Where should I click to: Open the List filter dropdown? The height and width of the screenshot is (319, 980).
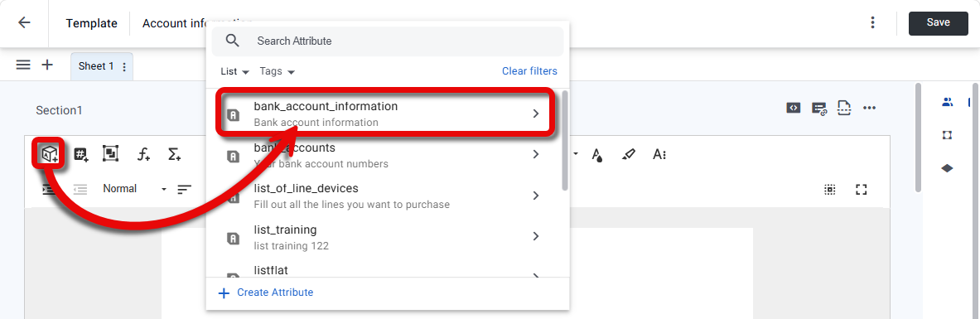click(235, 71)
